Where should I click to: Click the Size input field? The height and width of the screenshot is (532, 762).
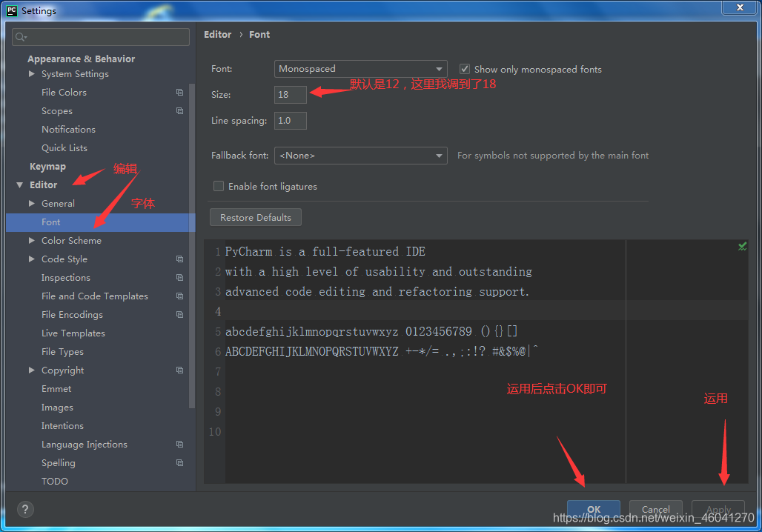tap(291, 95)
